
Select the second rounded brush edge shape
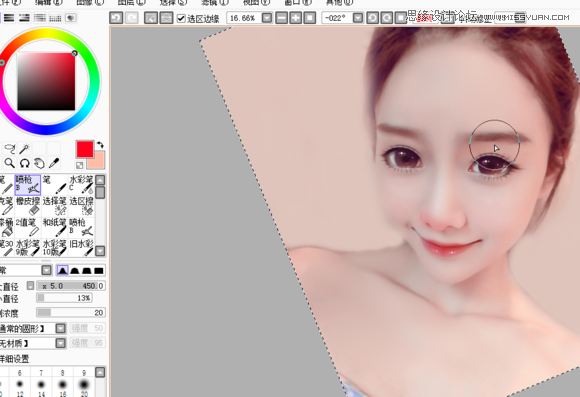(x=75, y=270)
